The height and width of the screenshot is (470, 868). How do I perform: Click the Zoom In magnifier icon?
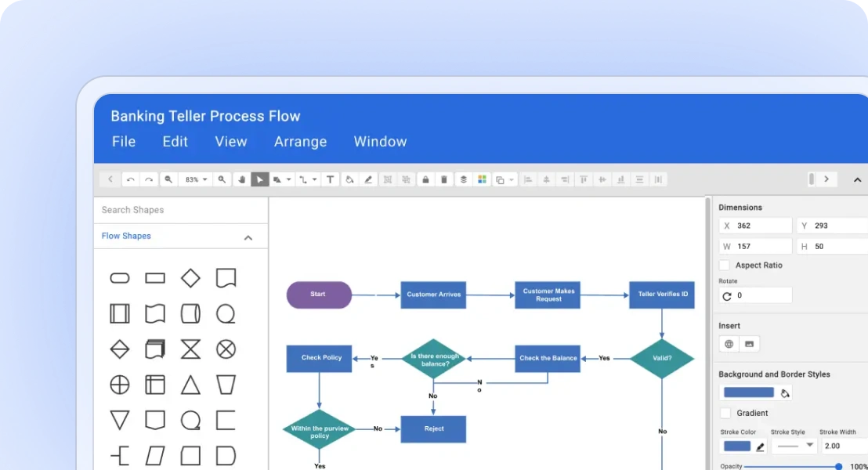click(222, 179)
